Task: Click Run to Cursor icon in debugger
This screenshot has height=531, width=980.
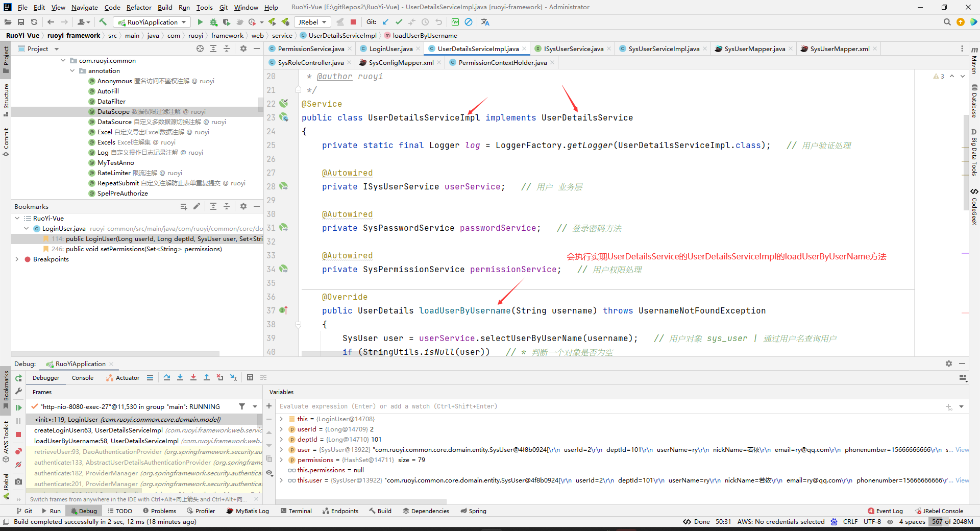Action: click(233, 377)
